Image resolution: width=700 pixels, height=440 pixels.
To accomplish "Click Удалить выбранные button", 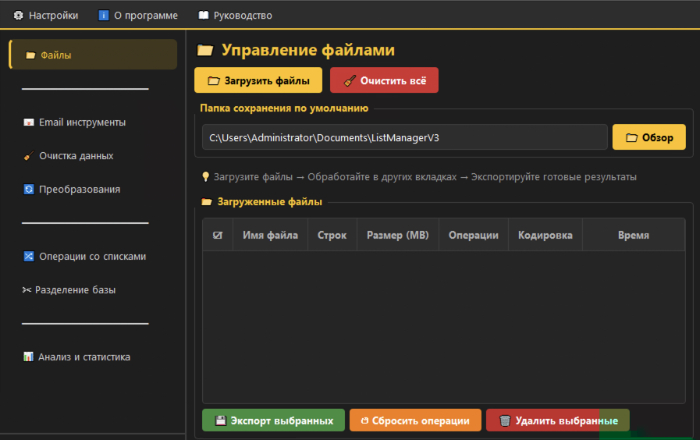I will (557, 421).
